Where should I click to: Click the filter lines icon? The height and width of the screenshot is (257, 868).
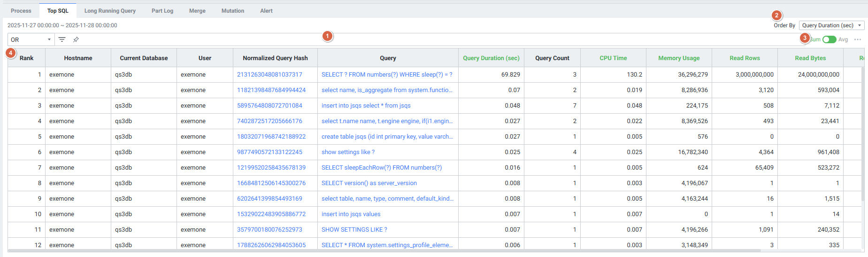[x=62, y=39]
